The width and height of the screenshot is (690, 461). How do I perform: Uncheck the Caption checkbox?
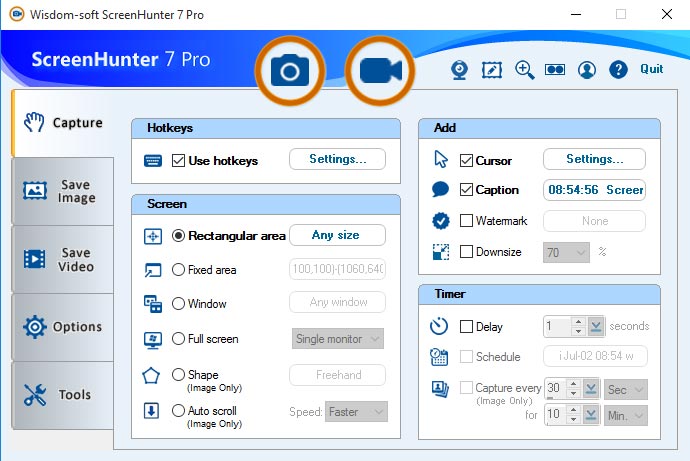click(466, 190)
